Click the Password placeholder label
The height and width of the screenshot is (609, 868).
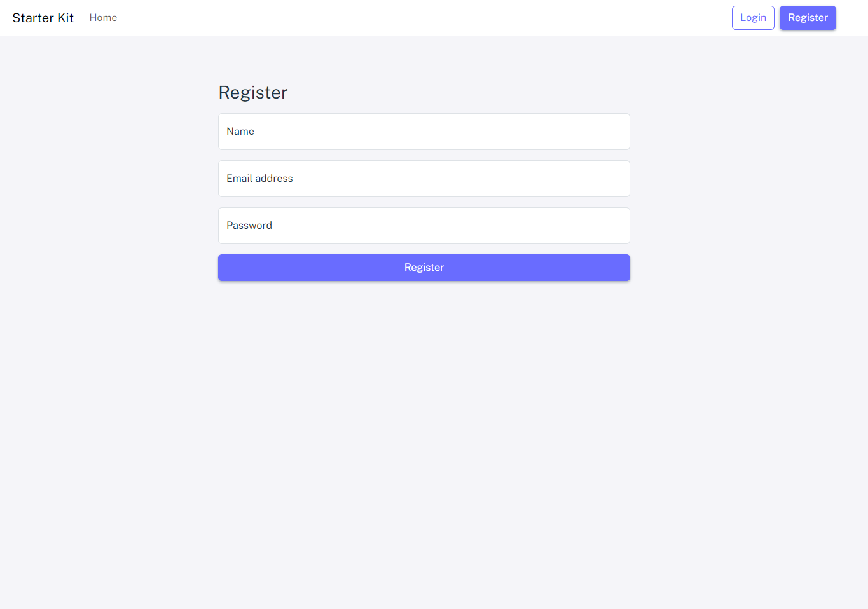pyautogui.click(x=249, y=226)
